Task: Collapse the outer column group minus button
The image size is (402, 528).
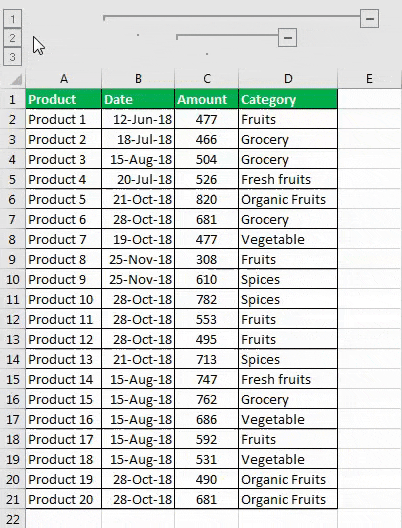Action: [x=369, y=19]
